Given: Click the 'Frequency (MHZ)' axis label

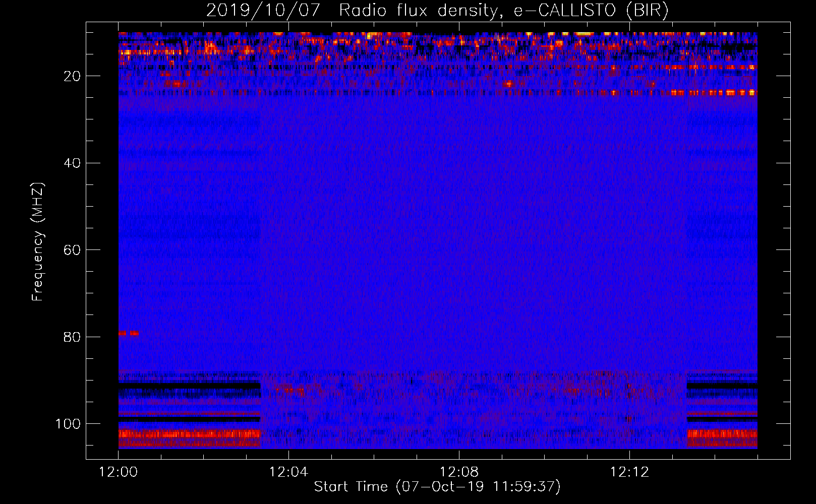Looking at the screenshot, I should tap(38, 242).
